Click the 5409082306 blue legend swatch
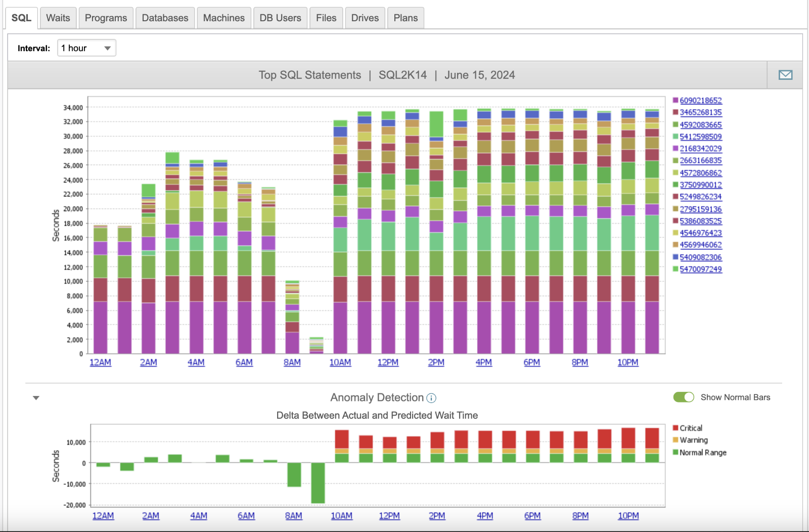Screen dimensions: 809x532 tap(676, 257)
